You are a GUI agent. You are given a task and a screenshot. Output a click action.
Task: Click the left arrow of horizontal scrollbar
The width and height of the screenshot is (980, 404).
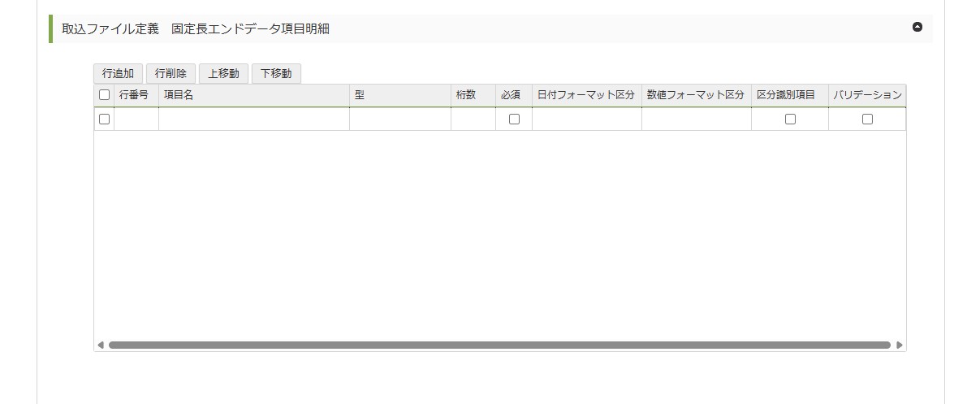point(101,345)
